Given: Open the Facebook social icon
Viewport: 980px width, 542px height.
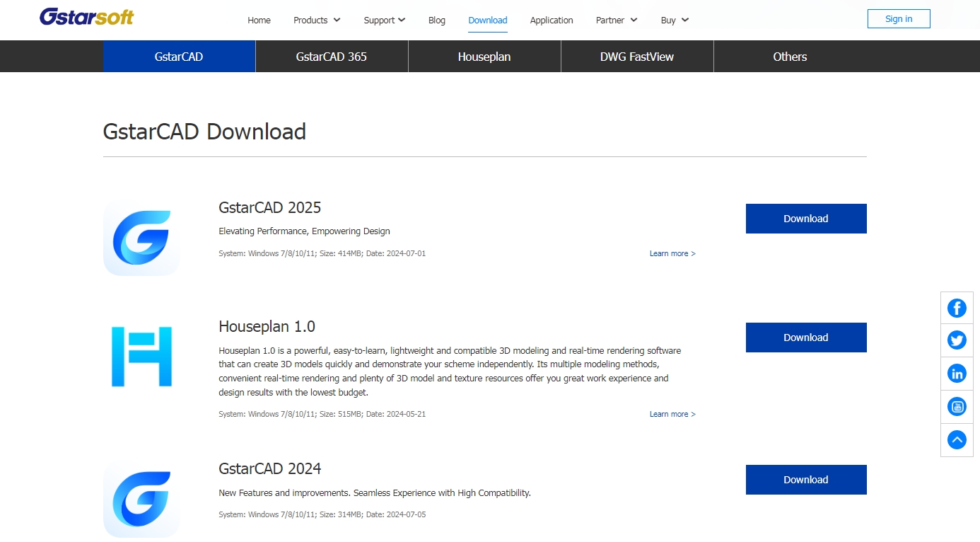Looking at the screenshot, I should tap(957, 308).
